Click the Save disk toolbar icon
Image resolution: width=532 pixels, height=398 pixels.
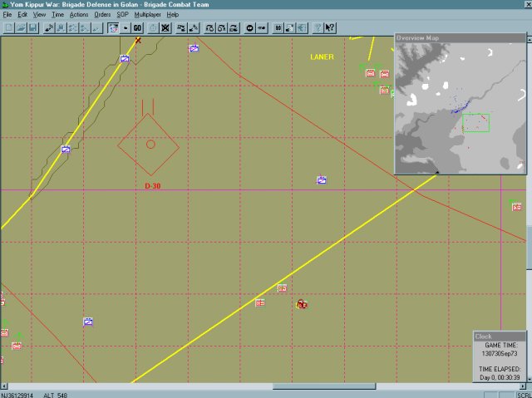32,27
